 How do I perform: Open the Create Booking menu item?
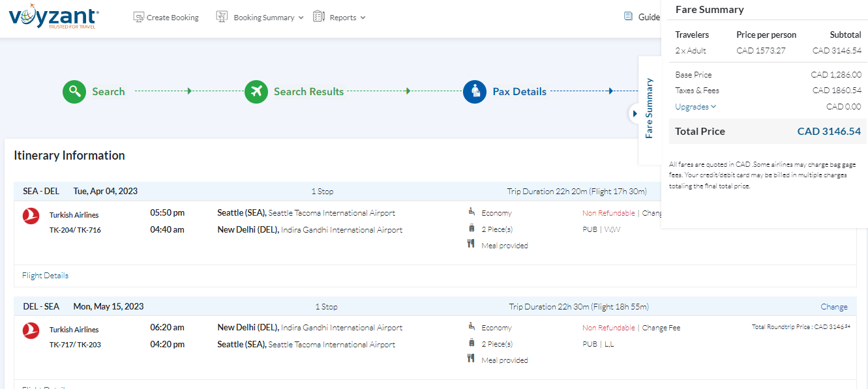[x=172, y=18]
